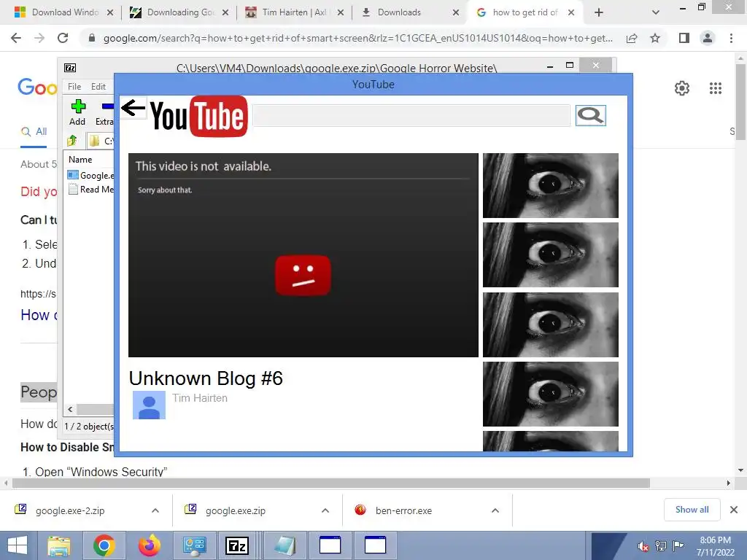Expand options for google.exe.zip download
The width and height of the screenshot is (747, 560).
[325, 510]
